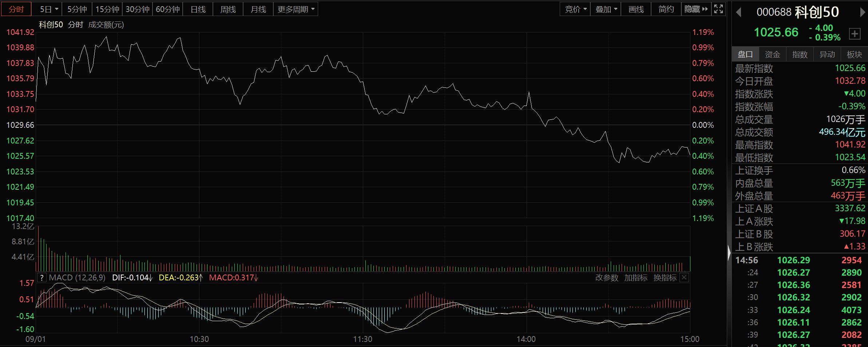The image size is (868, 347).
Task: Click the plus icon to add to watchlist
Action: (855, 34)
